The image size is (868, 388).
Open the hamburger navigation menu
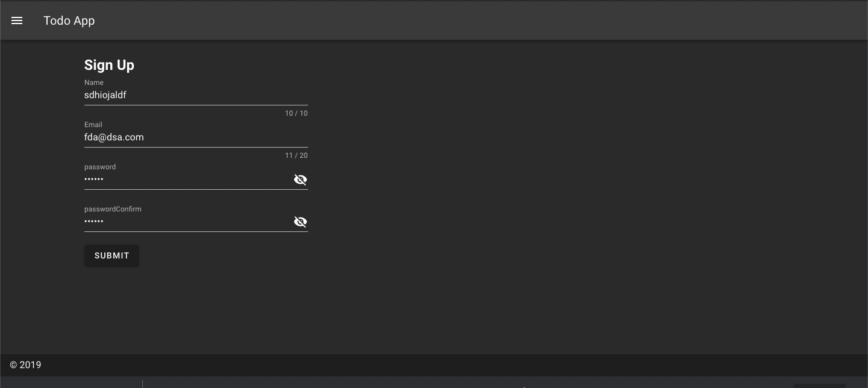coord(17,20)
